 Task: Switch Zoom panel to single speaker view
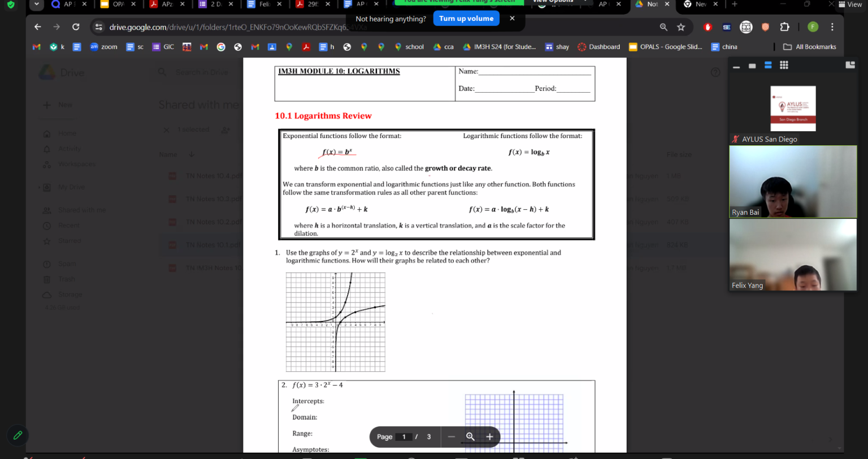[x=752, y=66]
